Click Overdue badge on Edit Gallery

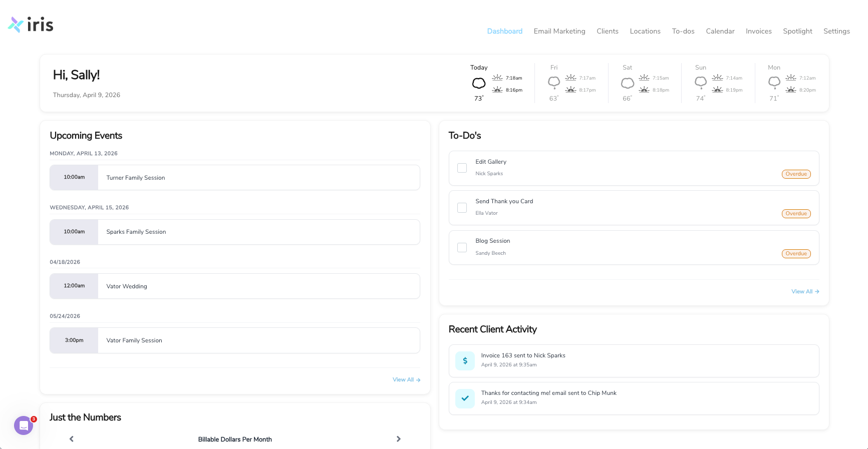click(x=796, y=174)
